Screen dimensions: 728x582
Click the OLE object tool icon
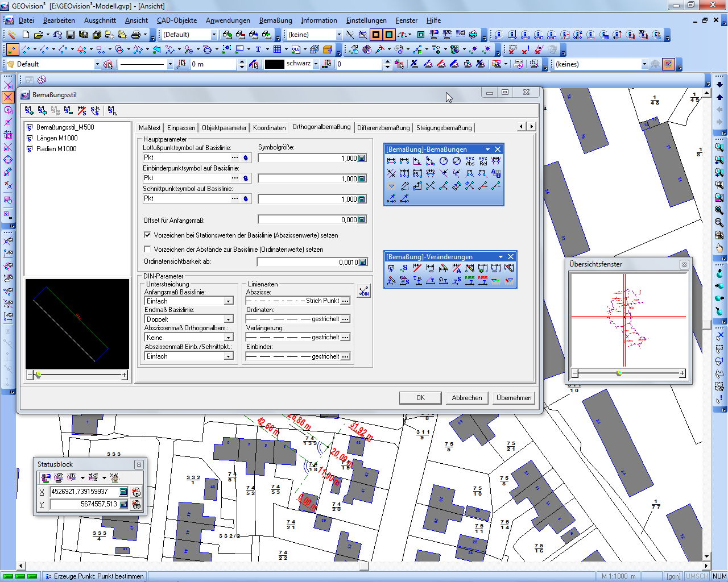coord(296,49)
